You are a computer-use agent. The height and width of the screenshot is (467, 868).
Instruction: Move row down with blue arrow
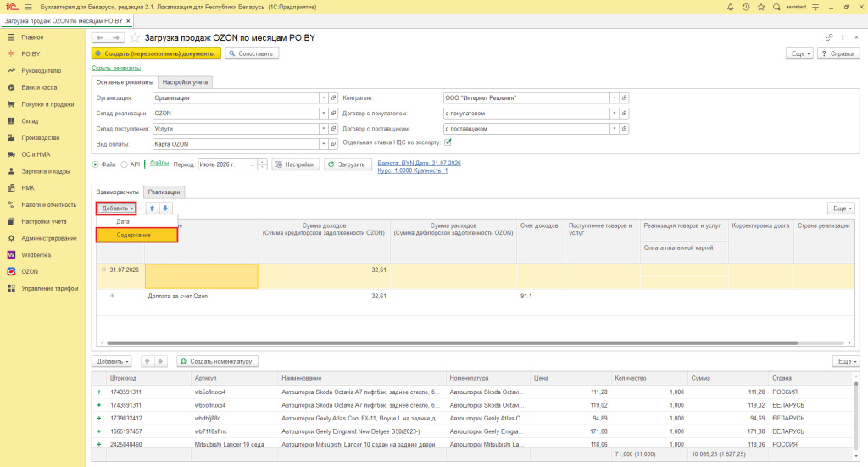tap(165, 208)
